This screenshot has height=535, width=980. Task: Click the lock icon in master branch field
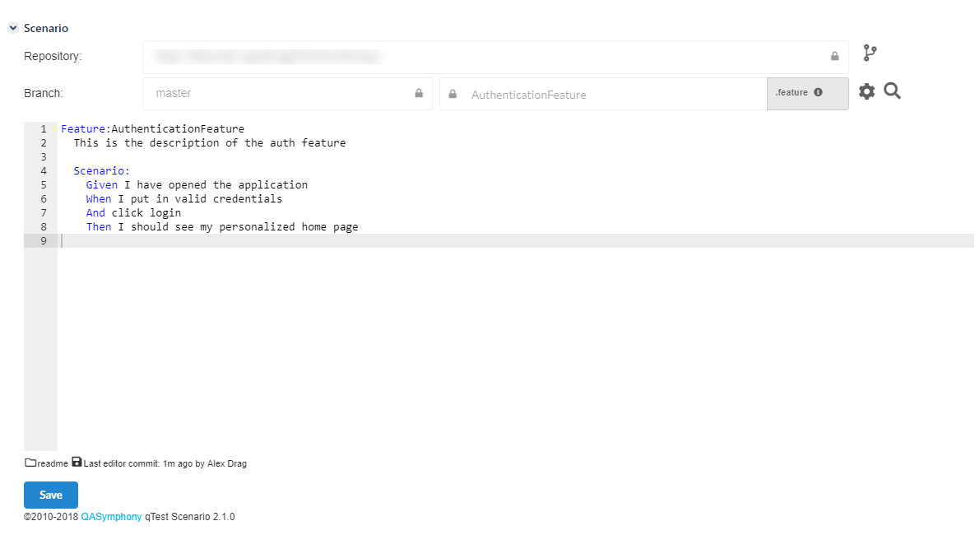[418, 93]
